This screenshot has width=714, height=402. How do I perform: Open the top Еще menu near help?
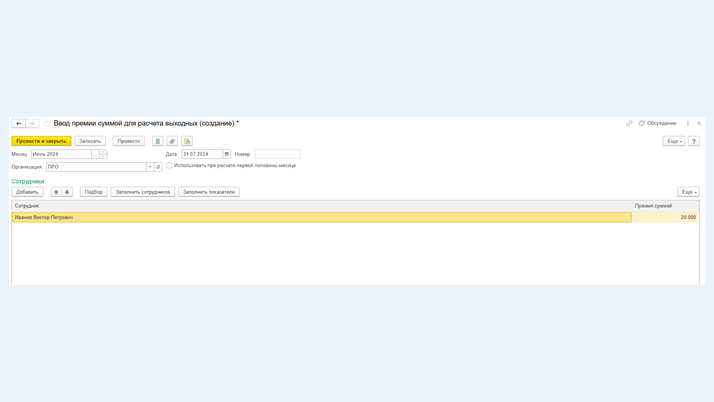[x=673, y=141]
